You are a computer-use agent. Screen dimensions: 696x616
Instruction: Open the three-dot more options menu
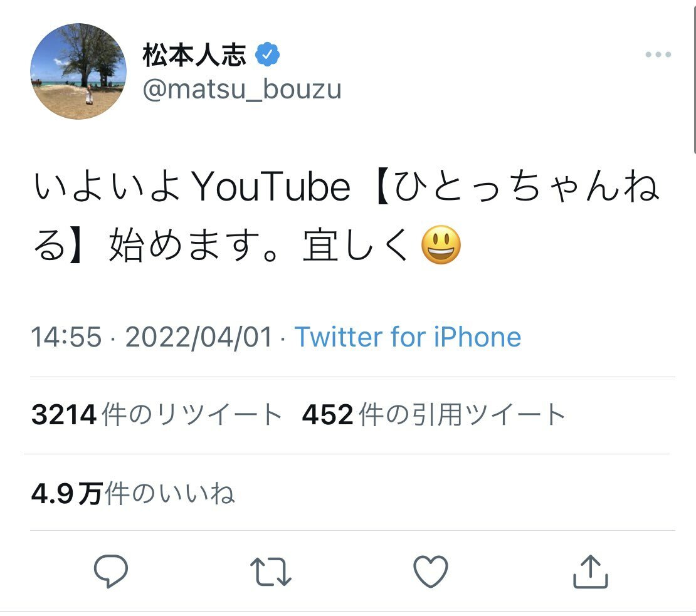point(658,55)
